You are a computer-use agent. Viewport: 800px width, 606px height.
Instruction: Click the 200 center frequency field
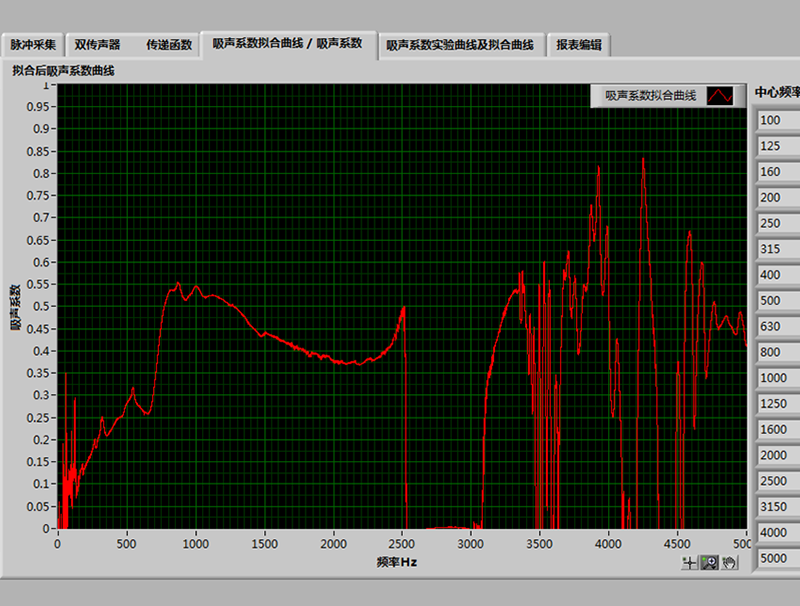click(779, 198)
